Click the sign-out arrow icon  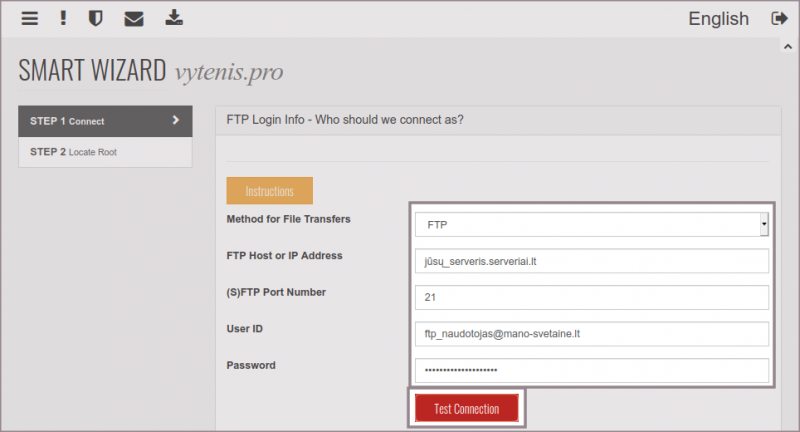point(779,18)
